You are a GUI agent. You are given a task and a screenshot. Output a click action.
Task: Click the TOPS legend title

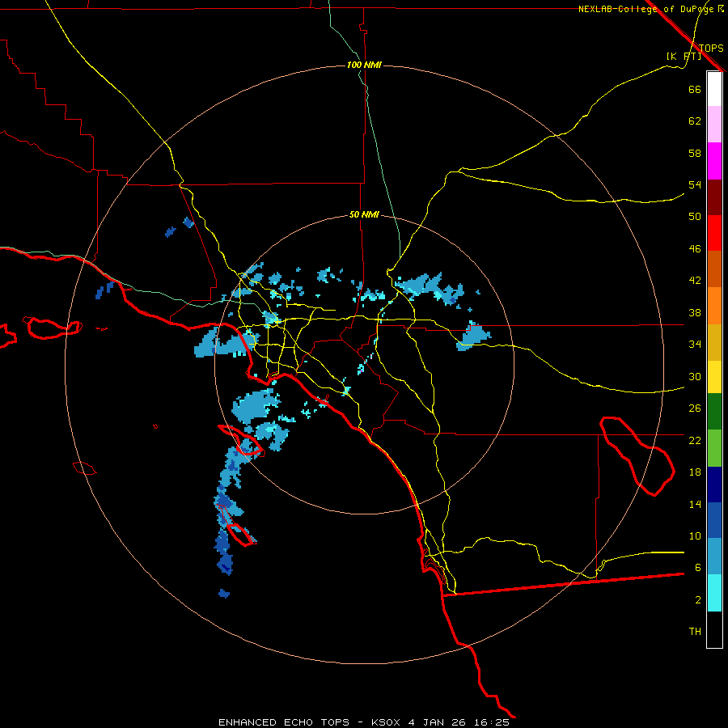(711, 48)
